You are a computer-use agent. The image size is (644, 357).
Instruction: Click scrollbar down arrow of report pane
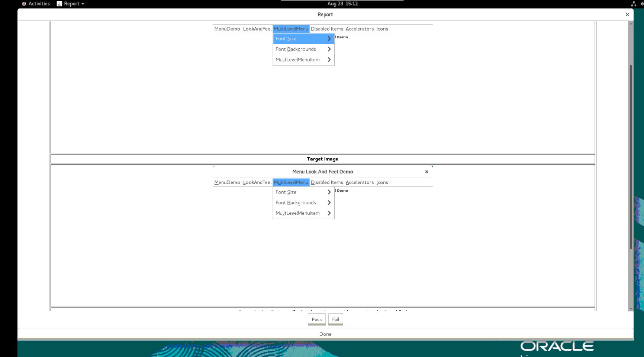[631, 308]
